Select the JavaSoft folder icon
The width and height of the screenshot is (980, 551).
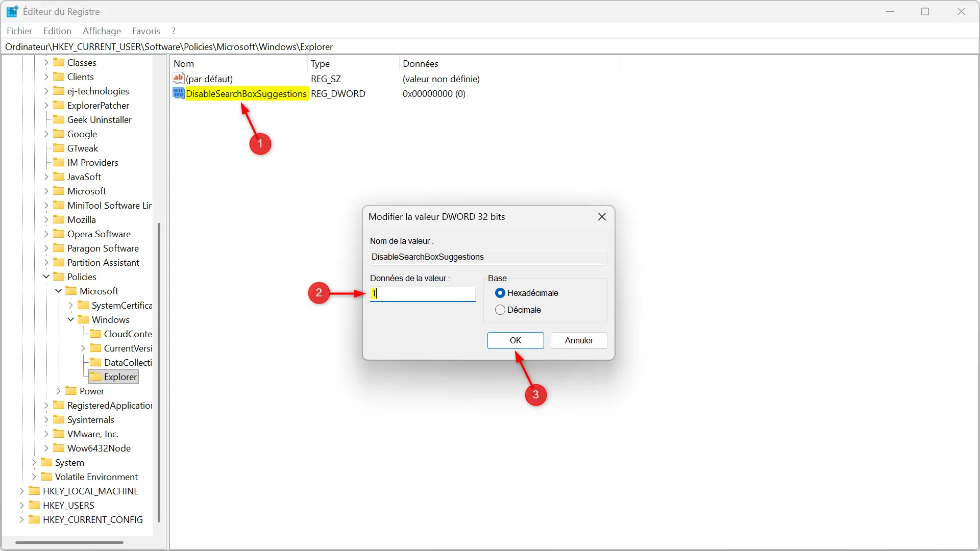click(59, 177)
